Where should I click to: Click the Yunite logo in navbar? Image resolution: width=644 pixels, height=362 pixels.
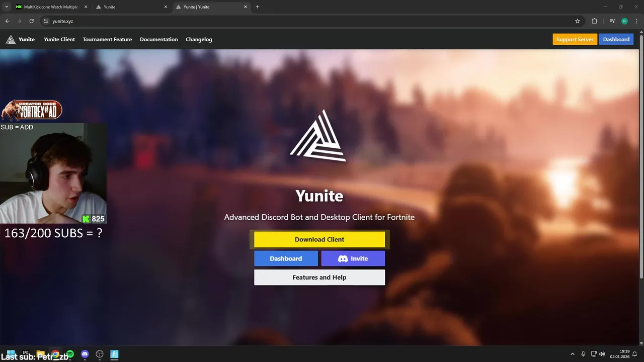pos(20,39)
